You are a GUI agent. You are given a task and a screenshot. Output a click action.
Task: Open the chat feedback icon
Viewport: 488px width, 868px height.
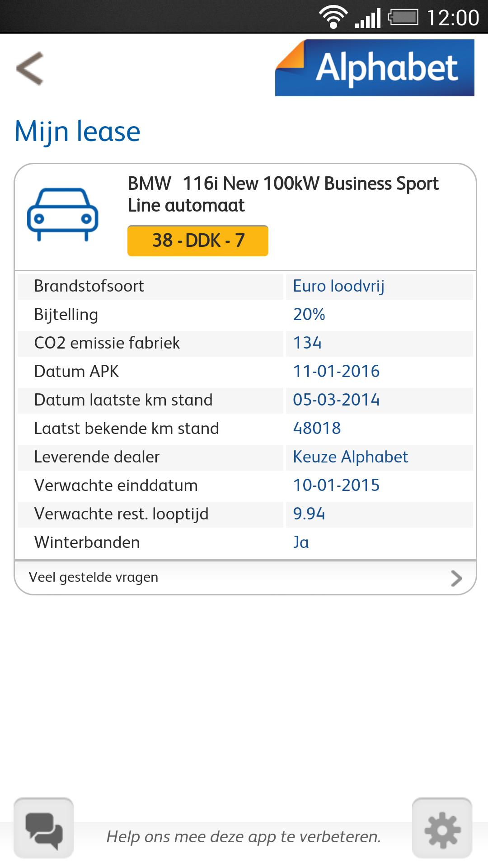pos(44,828)
